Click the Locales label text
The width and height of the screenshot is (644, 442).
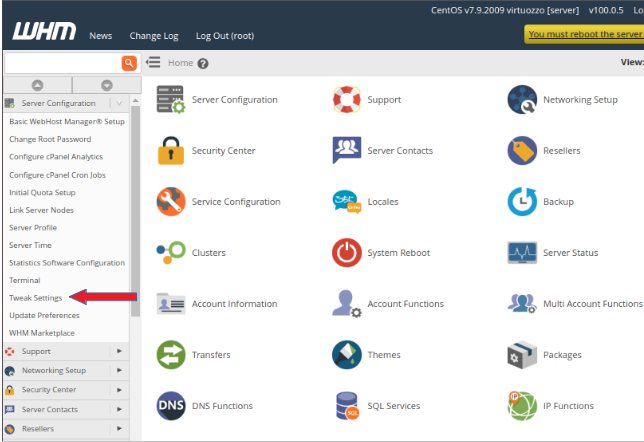(383, 202)
